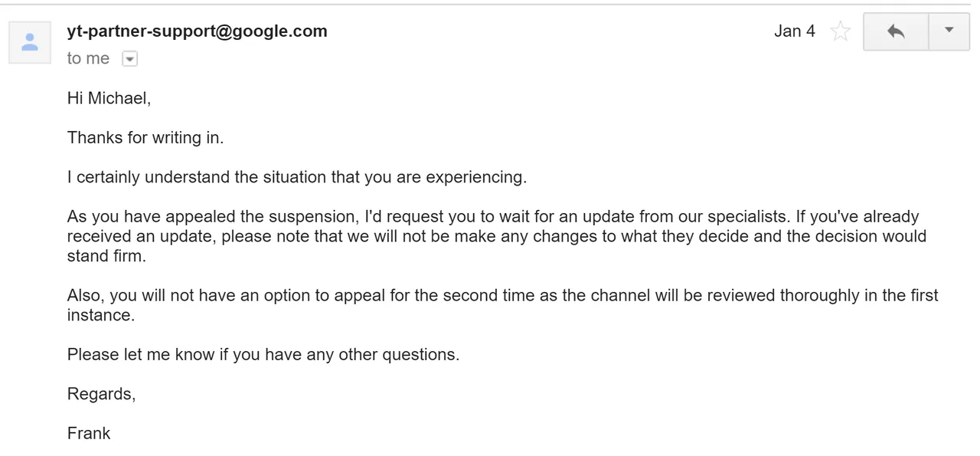This screenshot has width=980, height=456.
Task: Click the 'to me' recipient label
Action: (x=88, y=59)
